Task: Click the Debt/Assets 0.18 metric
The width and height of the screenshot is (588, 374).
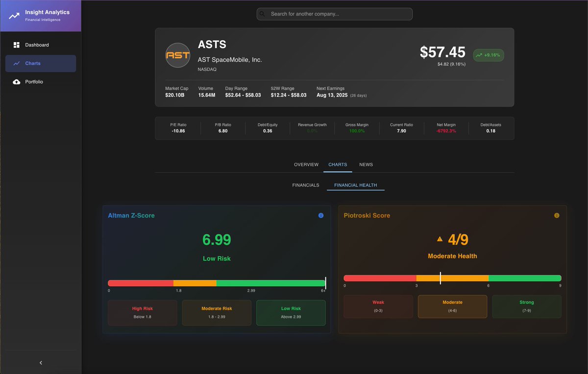Action: point(491,128)
